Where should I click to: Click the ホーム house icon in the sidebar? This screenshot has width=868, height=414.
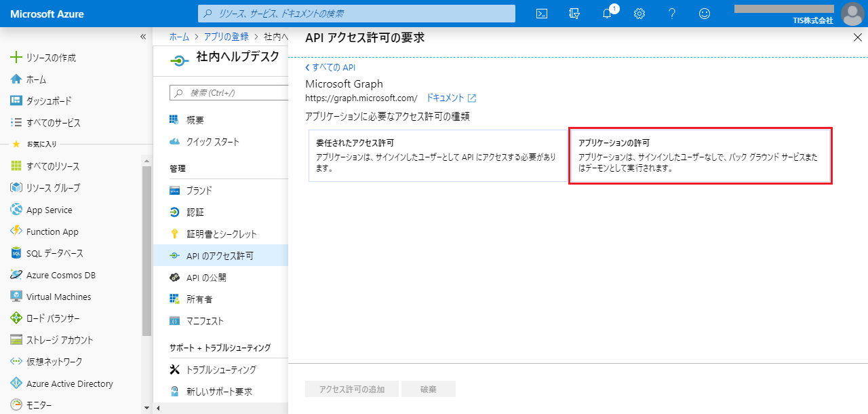16,79
